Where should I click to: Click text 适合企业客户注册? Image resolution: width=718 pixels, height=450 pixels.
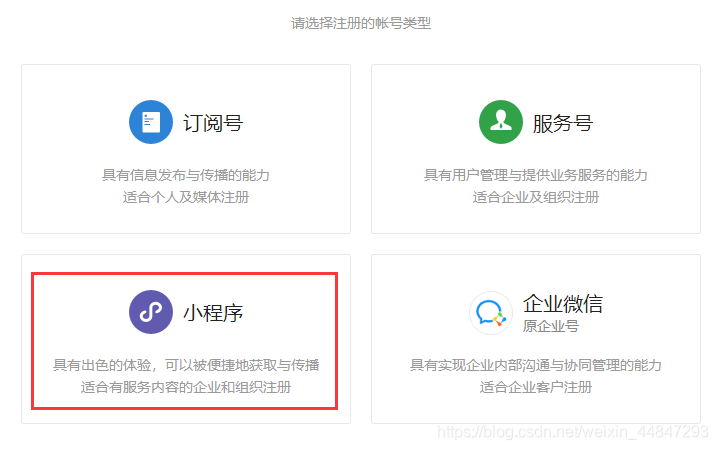point(535,387)
